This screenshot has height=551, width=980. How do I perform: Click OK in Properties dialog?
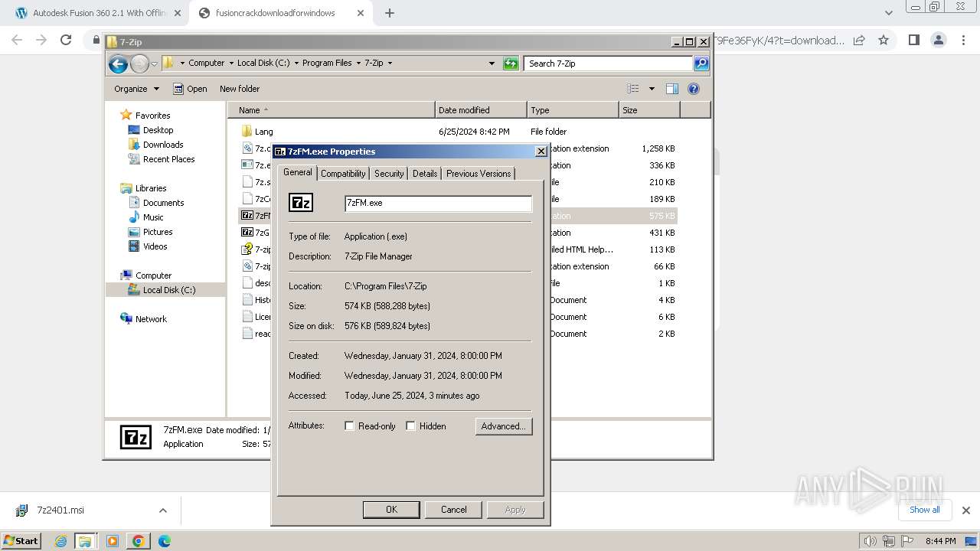pos(391,510)
